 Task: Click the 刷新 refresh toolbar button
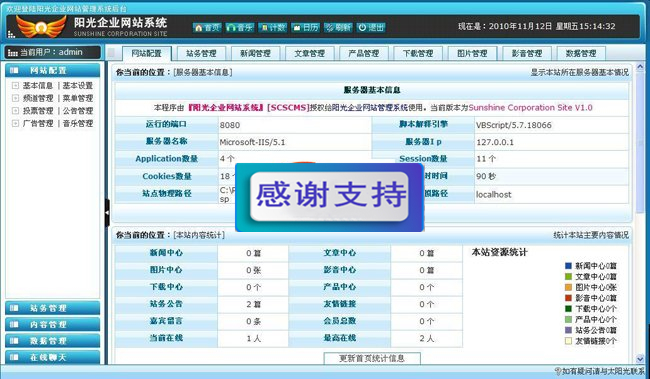(x=338, y=27)
